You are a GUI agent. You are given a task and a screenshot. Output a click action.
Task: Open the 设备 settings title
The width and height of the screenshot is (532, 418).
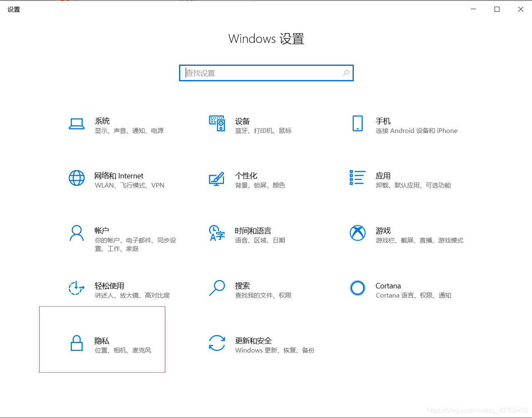[x=242, y=121]
